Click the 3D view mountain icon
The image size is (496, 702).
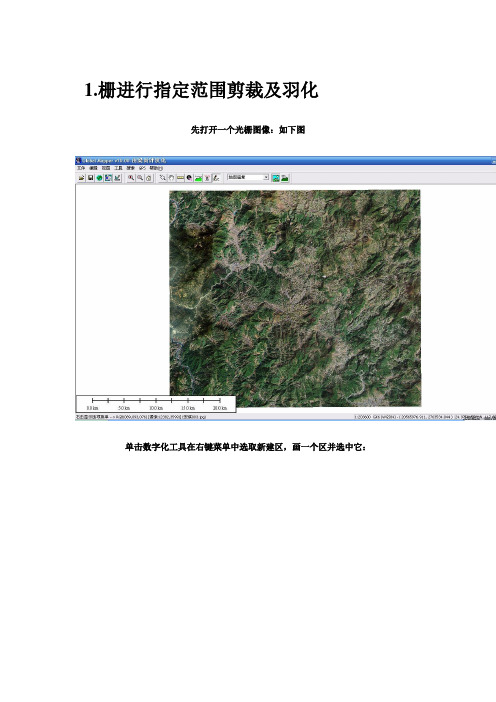(285, 178)
